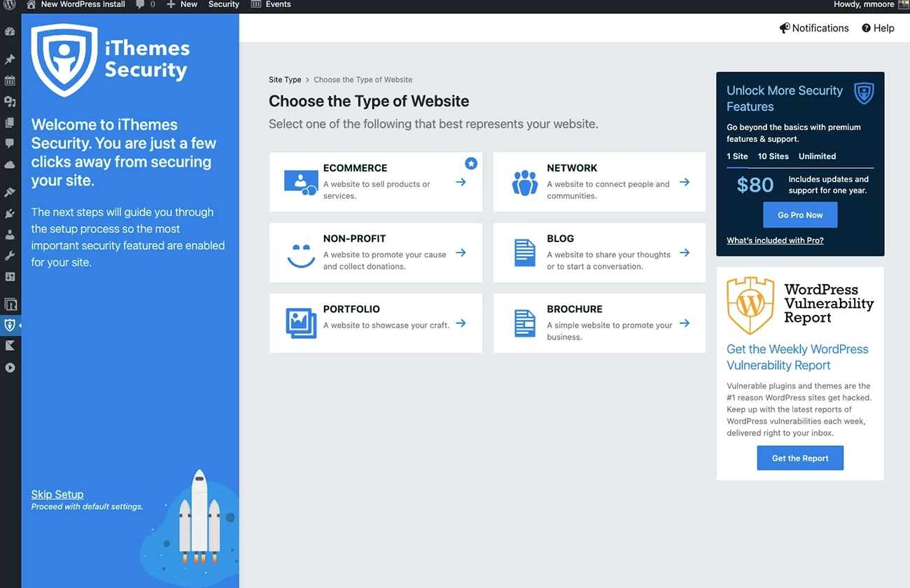910x588 pixels.
Task: Click the Get the Report button
Action: coord(800,458)
